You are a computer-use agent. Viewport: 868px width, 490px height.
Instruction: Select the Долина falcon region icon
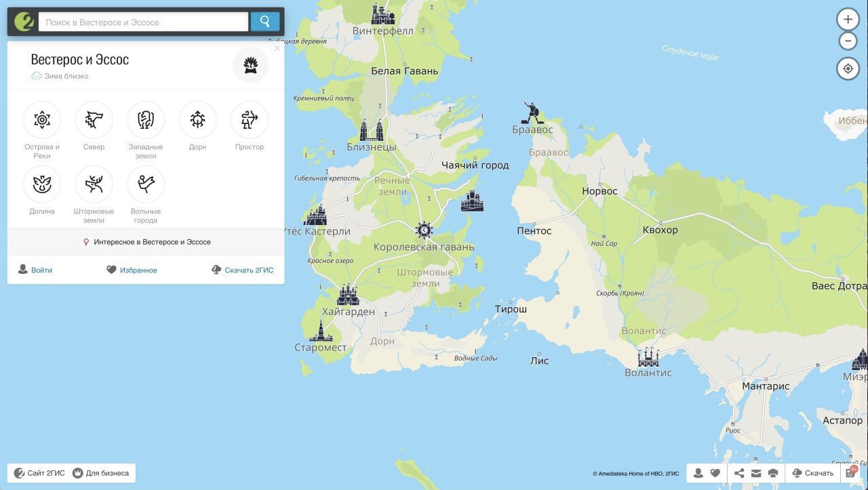tap(42, 184)
